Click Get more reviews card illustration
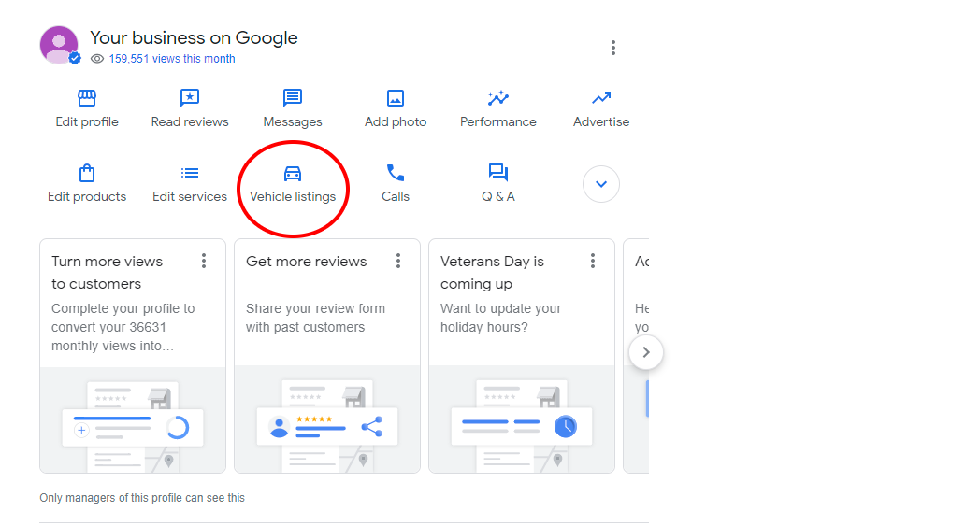980x526 pixels. tap(327, 419)
